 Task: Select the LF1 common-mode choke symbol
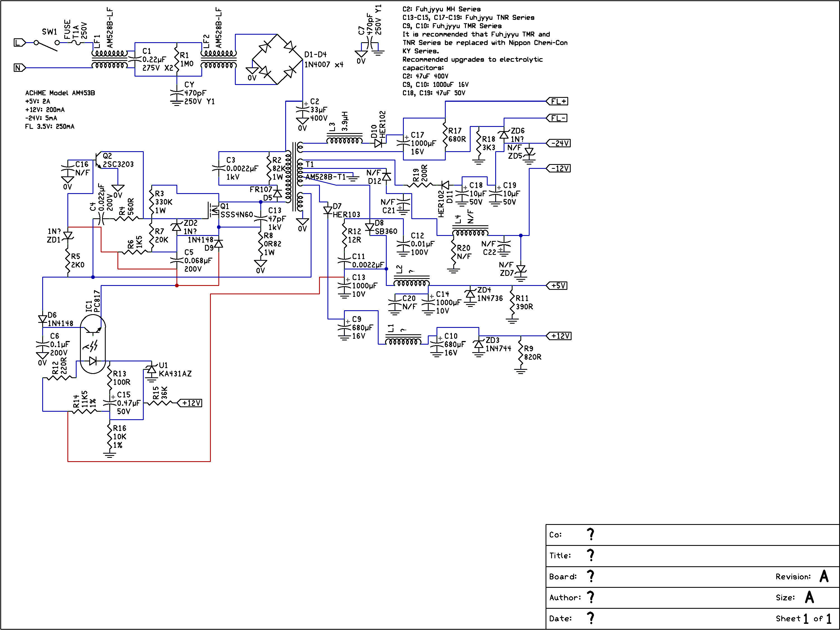tap(109, 59)
